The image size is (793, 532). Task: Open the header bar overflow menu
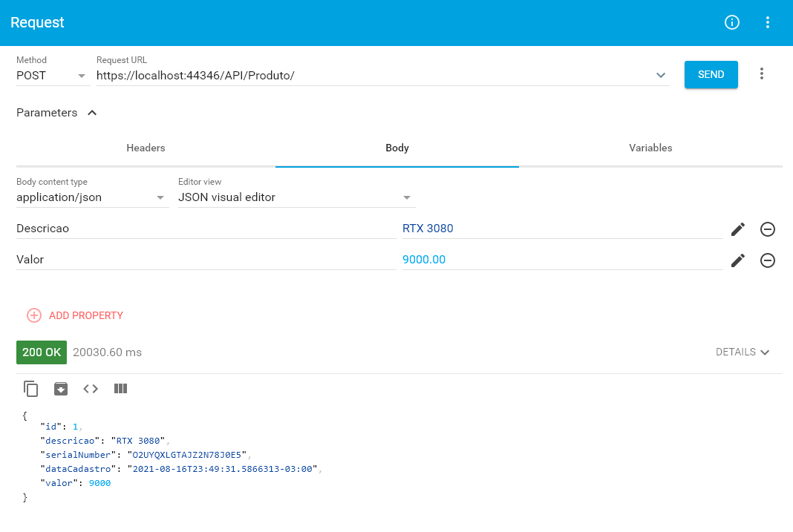[768, 22]
